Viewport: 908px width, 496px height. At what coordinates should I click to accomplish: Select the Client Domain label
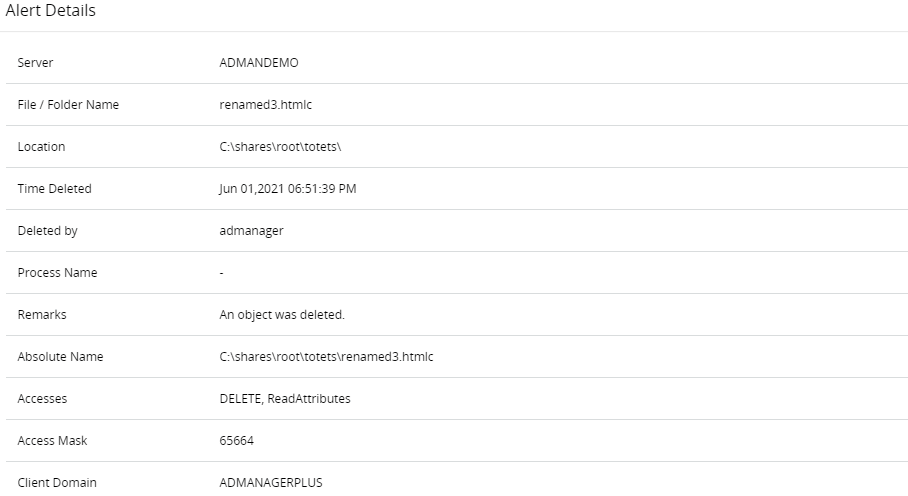[x=57, y=483]
